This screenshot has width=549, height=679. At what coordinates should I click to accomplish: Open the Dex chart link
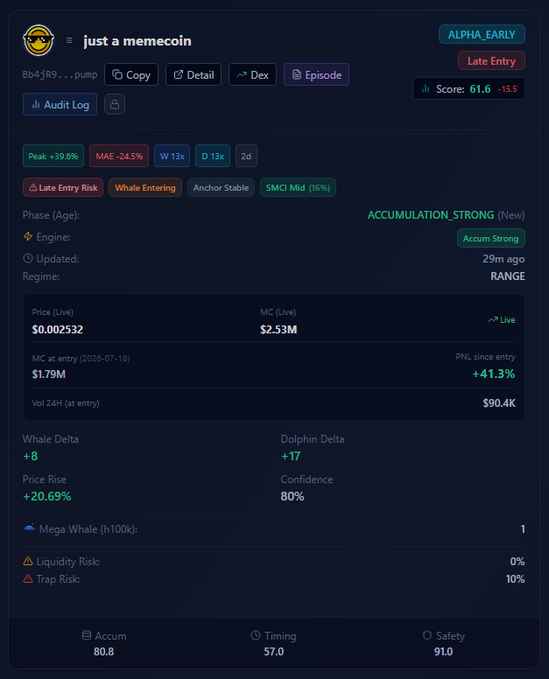(252, 75)
